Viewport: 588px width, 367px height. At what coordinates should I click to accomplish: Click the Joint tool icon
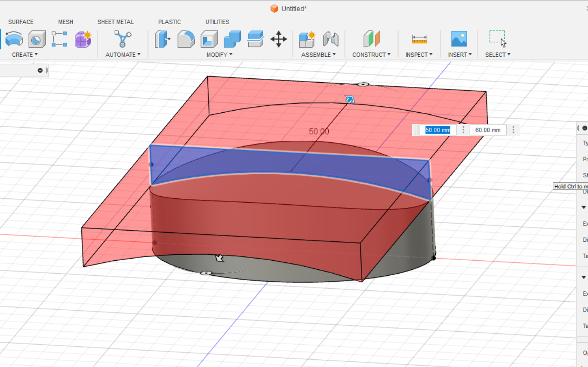[331, 39]
